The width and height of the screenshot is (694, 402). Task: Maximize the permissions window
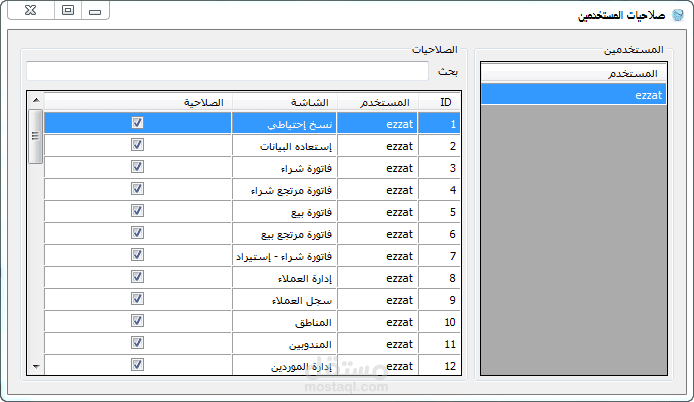pyautogui.click(x=68, y=10)
